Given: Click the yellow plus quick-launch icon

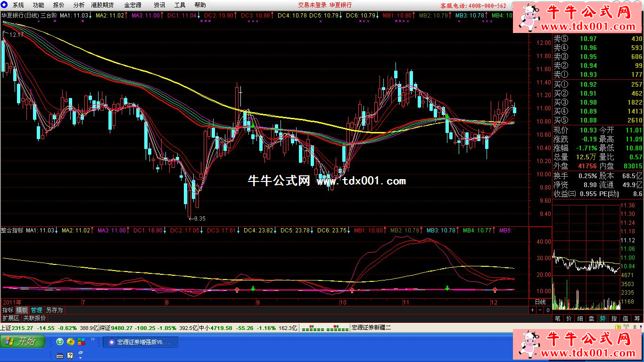Looking at the screenshot, I should pos(71,342).
